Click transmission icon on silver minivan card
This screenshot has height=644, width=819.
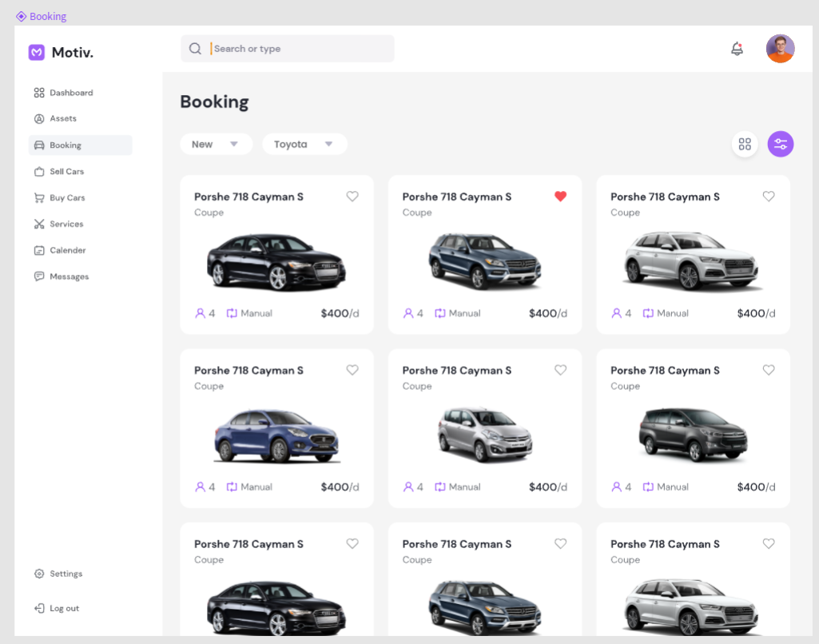[440, 487]
